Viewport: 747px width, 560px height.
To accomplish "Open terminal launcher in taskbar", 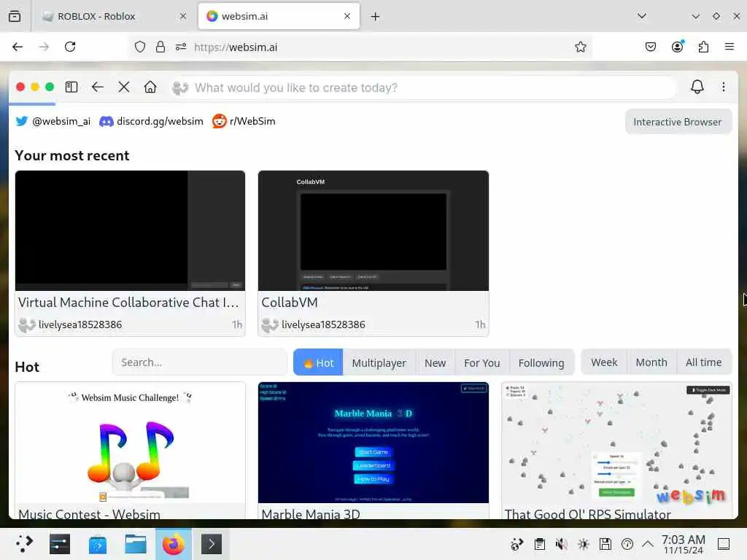I will pyautogui.click(x=212, y=544).
